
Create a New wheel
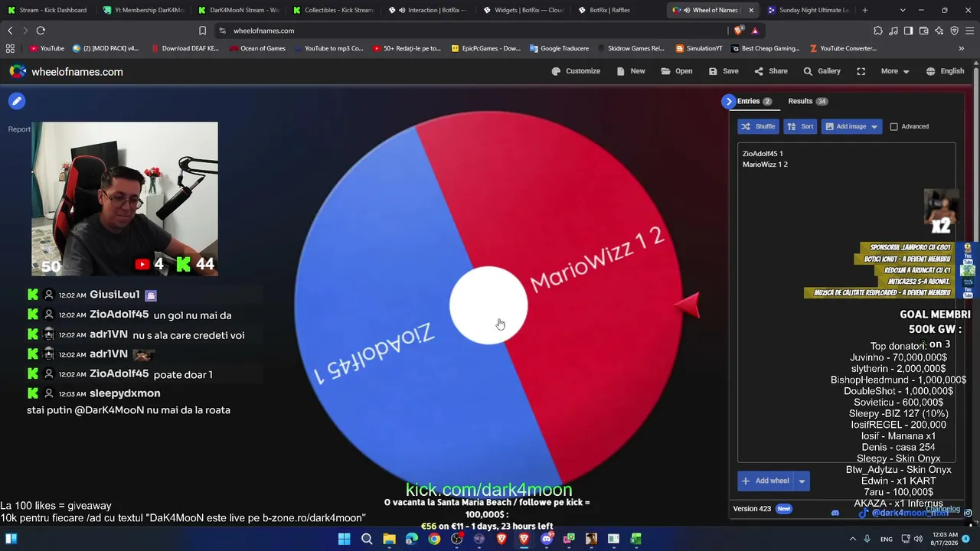tap(631, 71)
